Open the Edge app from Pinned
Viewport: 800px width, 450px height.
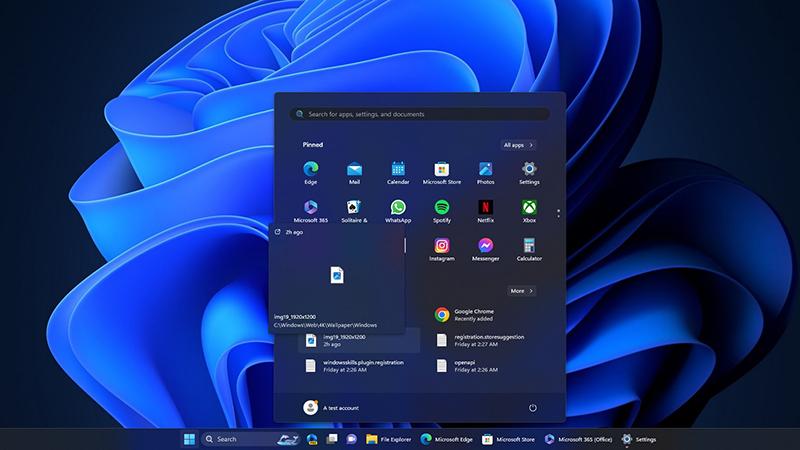pos(311,170)
